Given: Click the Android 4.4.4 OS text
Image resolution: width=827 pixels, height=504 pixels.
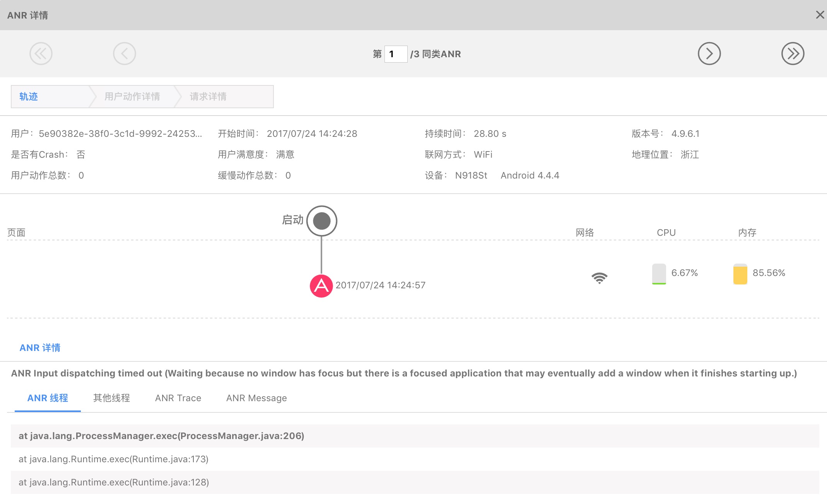Looking at the screenshot, I should point(530,175).
